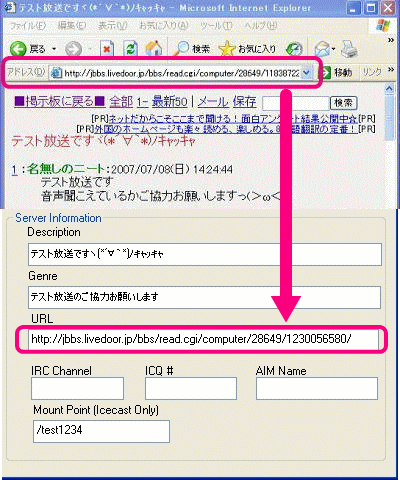Click the grey Forward arrow icon
This screenshot has width=400, height=480.
pyautogui.click(x=73, y=49)
